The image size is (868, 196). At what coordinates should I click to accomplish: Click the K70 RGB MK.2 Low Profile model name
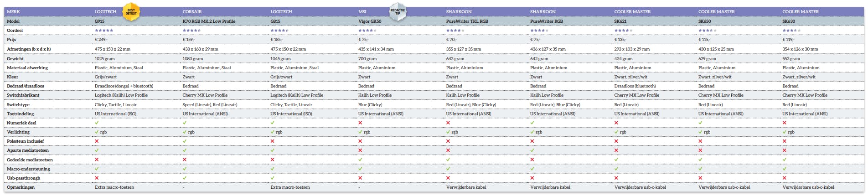209,21
